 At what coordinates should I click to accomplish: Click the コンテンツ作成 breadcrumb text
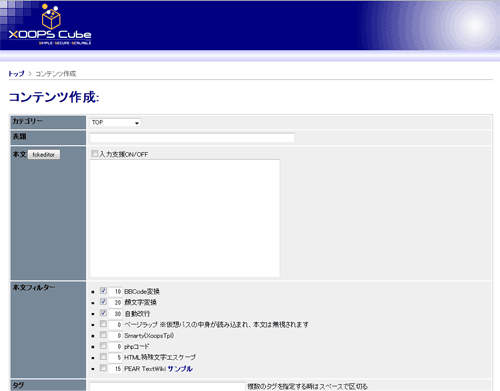56,74
